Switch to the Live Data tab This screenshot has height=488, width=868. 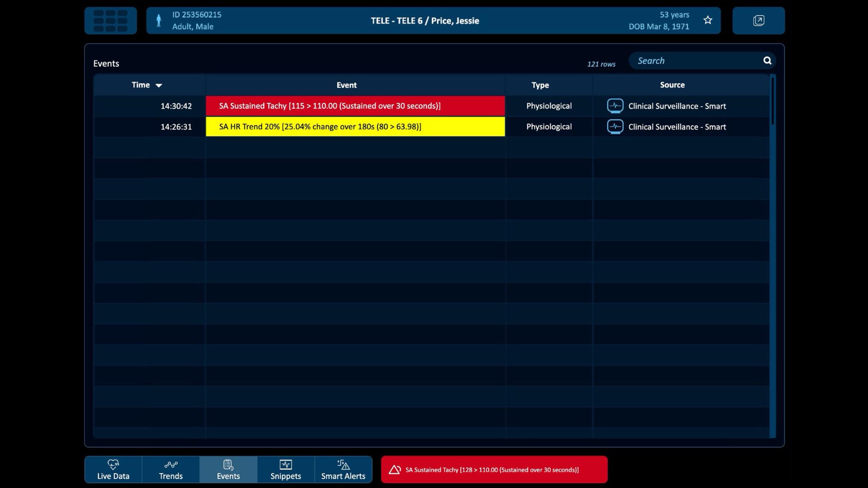pos(113,469)
